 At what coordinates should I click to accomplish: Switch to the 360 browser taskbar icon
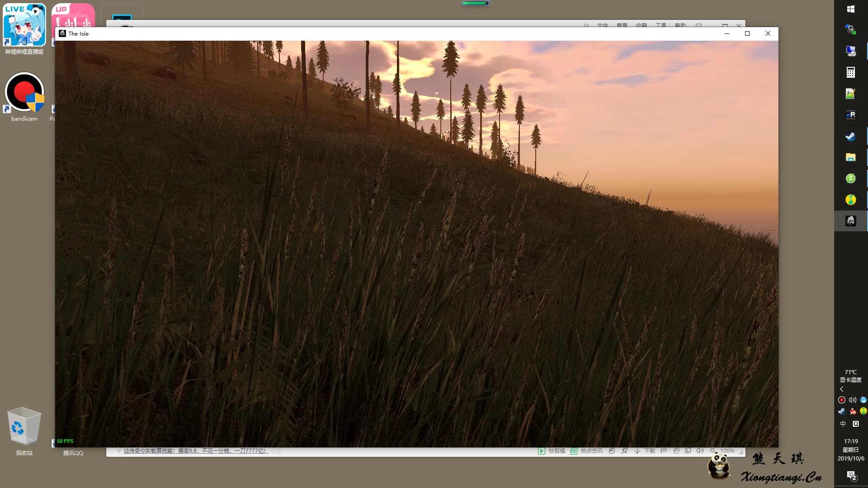point(850,178)
